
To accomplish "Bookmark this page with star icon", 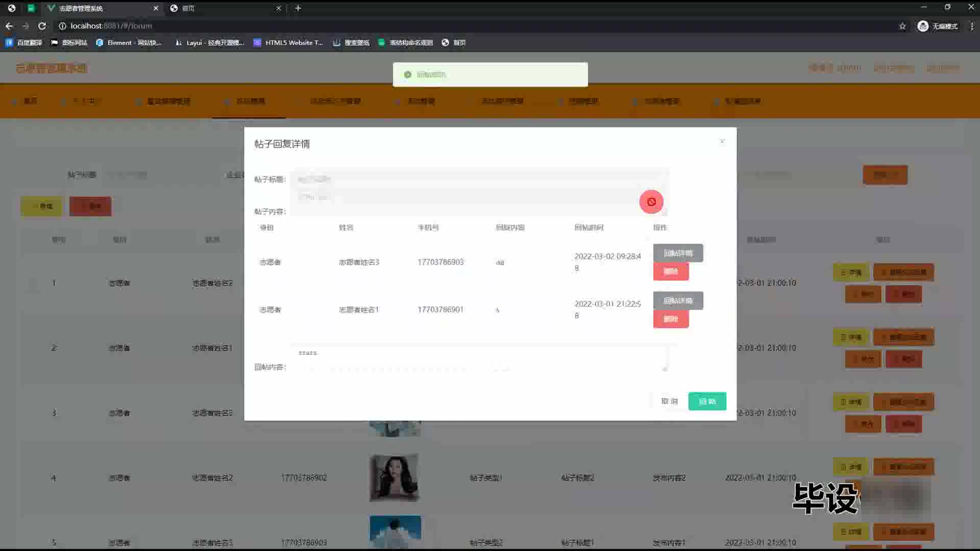I will tap(902, 26).
